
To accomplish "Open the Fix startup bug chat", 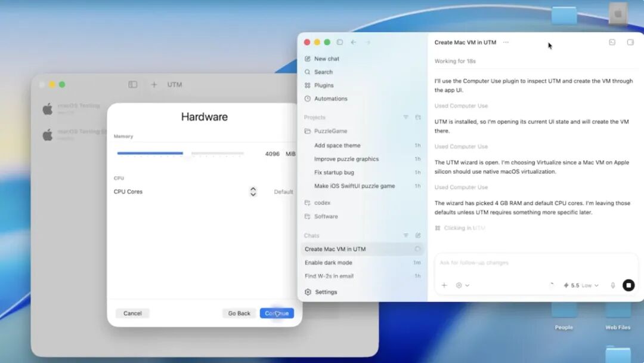I will [x=364, y=173].
